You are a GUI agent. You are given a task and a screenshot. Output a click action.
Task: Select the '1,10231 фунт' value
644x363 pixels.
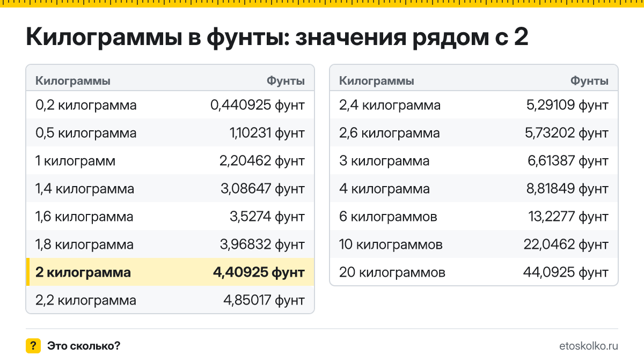[267, 133]
